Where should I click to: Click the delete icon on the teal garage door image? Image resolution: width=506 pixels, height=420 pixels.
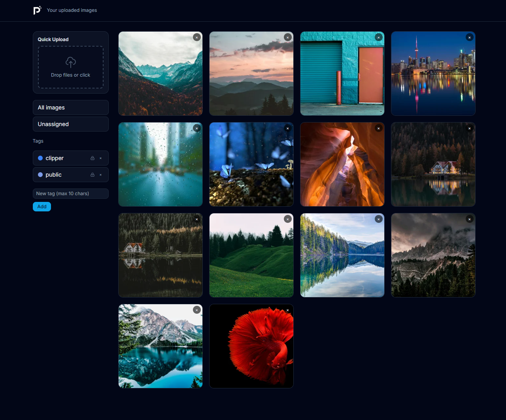378,37
